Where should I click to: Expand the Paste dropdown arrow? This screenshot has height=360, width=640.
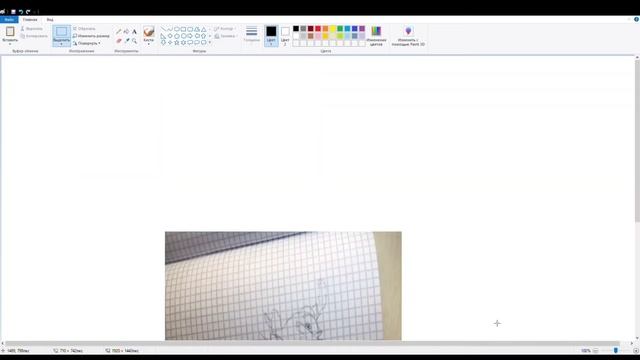click(10, 44)
